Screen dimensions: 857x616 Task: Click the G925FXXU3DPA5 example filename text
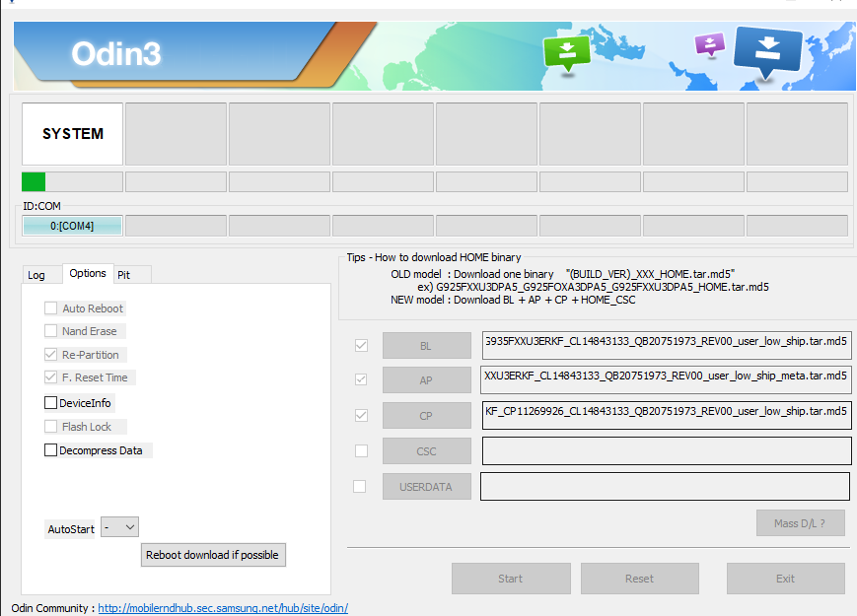click(603, 287)
